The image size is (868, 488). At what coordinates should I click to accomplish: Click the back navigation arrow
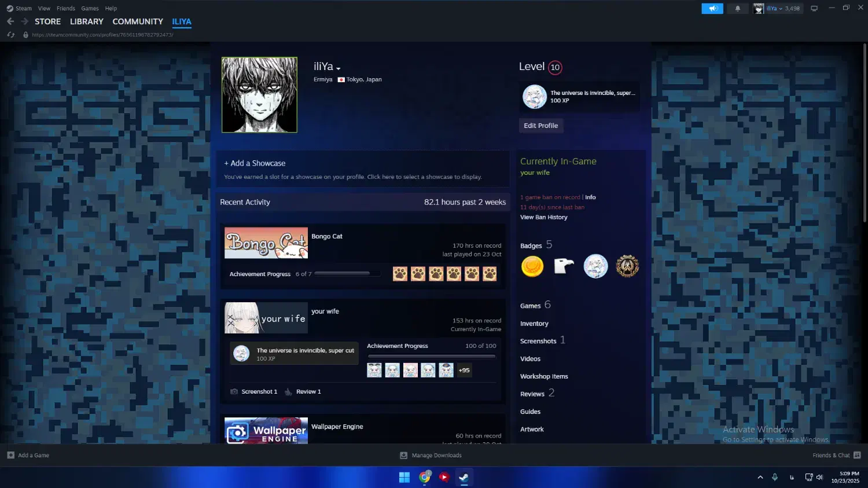[x=10, y=21]
